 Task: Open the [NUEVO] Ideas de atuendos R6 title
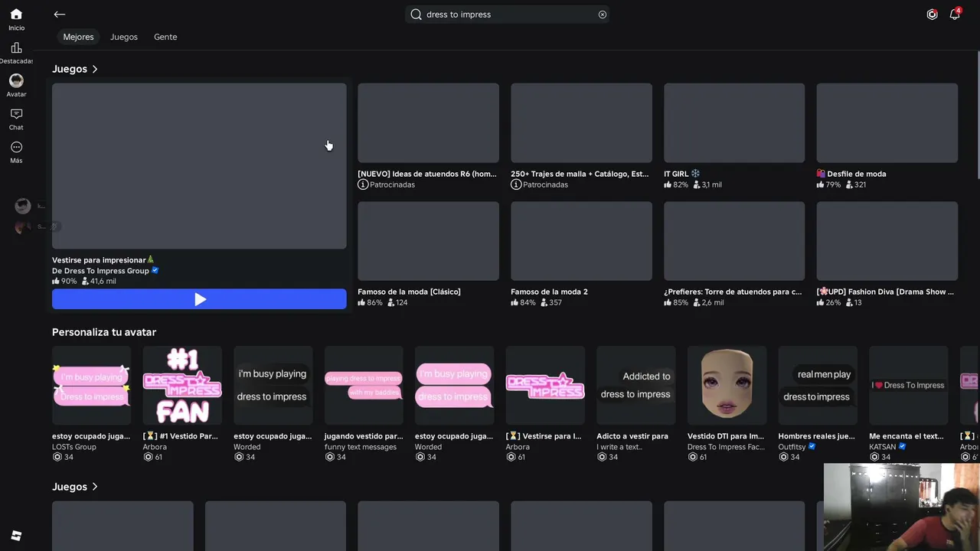click(427, 174)
